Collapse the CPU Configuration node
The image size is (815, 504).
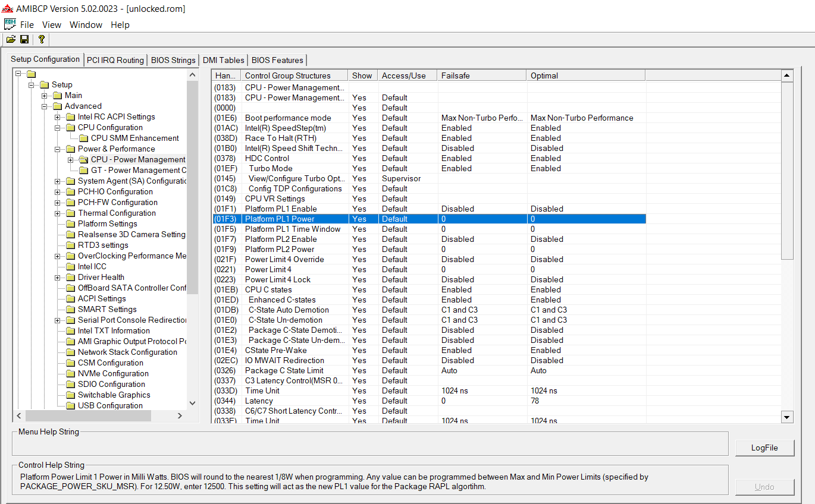coord(58,128)
